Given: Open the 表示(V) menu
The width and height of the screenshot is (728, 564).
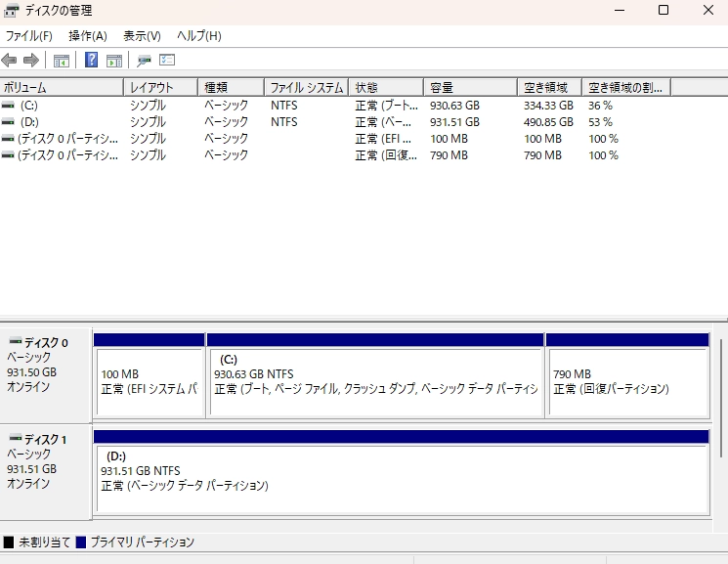Looking at the screenshot, I should 142,36.
